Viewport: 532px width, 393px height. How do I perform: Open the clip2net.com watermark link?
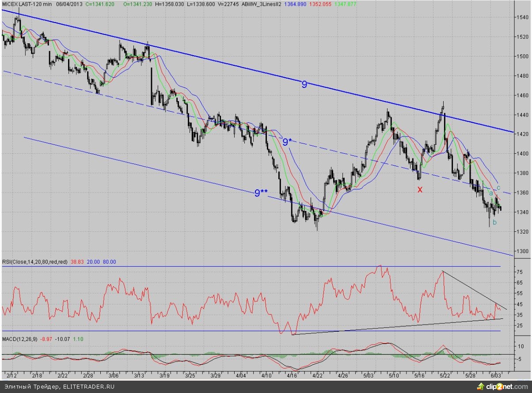[x=507, y=387]
